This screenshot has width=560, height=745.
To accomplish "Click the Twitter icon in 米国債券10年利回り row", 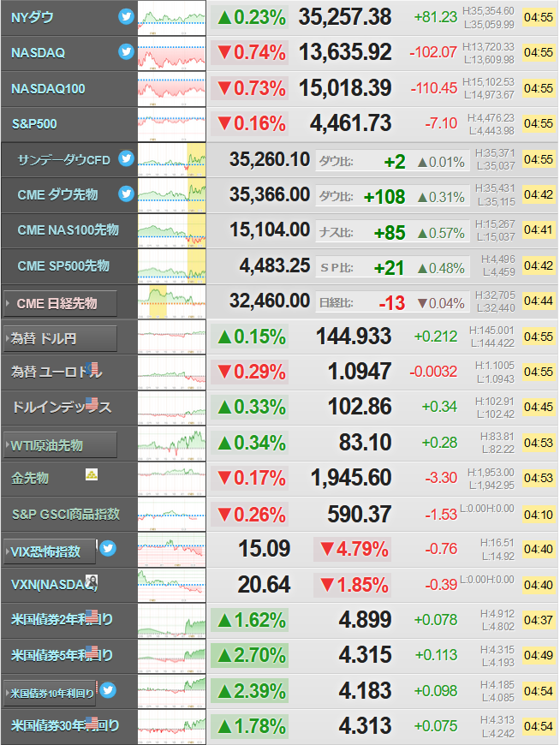I will tap(108, 690).
